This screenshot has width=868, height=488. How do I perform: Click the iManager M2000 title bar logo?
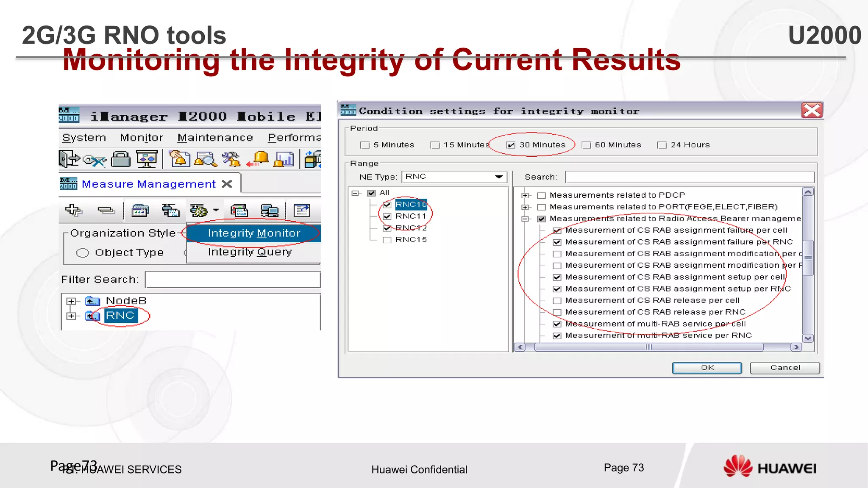(69, 115)
